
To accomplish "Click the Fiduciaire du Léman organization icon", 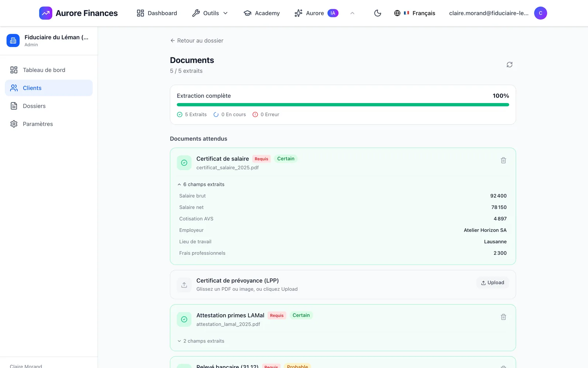I will click(x=13, y=40).
